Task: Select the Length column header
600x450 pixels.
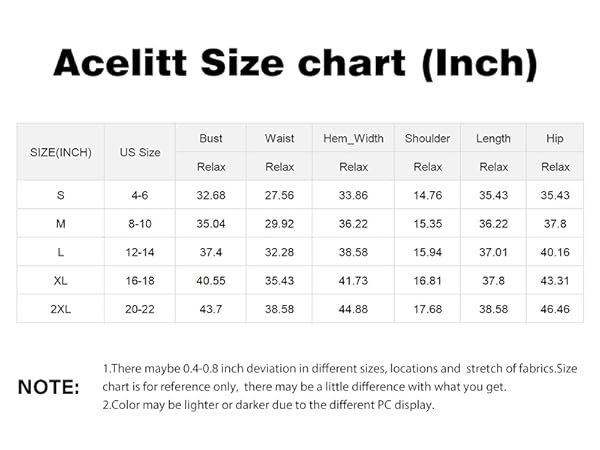Action: pyautogui.click(x=493, y=139)
